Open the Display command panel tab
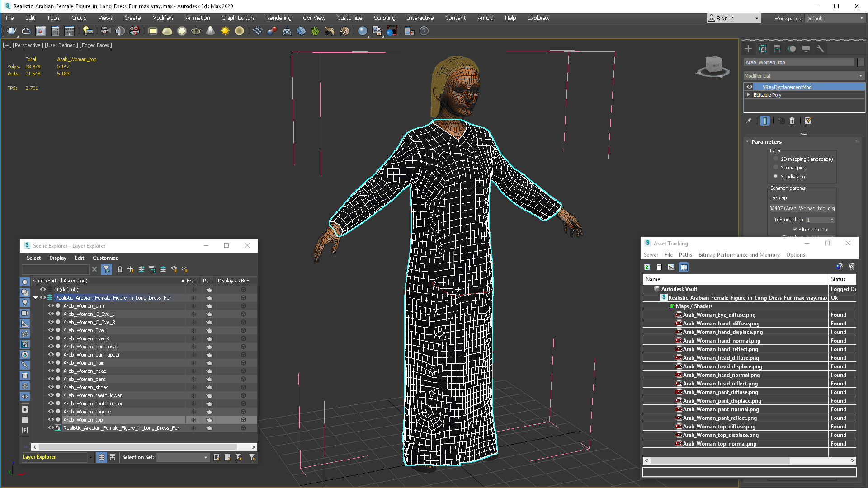 click(x=806, y=49)
